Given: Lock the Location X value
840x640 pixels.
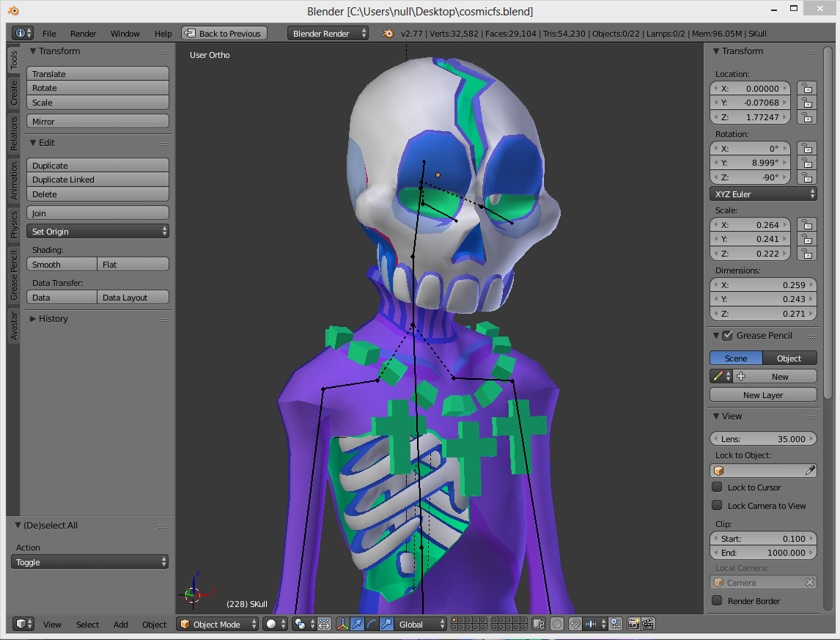Looking at the screenshot, I should (x=806, y=88).
